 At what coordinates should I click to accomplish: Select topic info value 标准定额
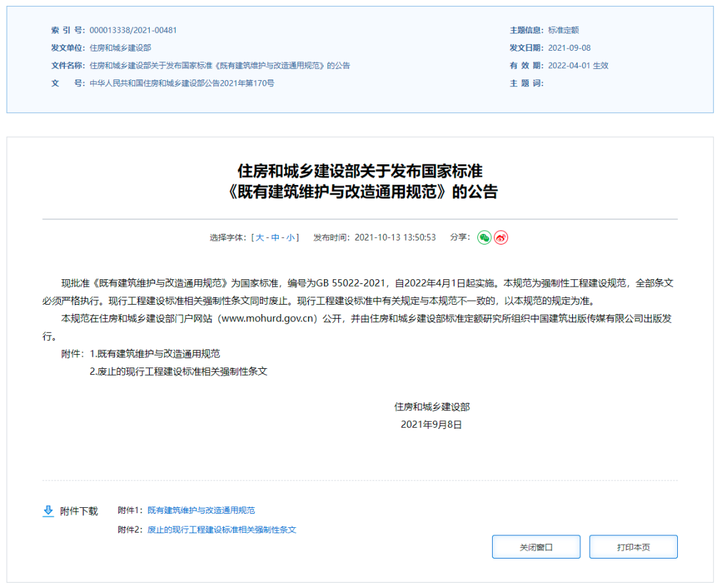pyautogui.click(x=563, y=30)
